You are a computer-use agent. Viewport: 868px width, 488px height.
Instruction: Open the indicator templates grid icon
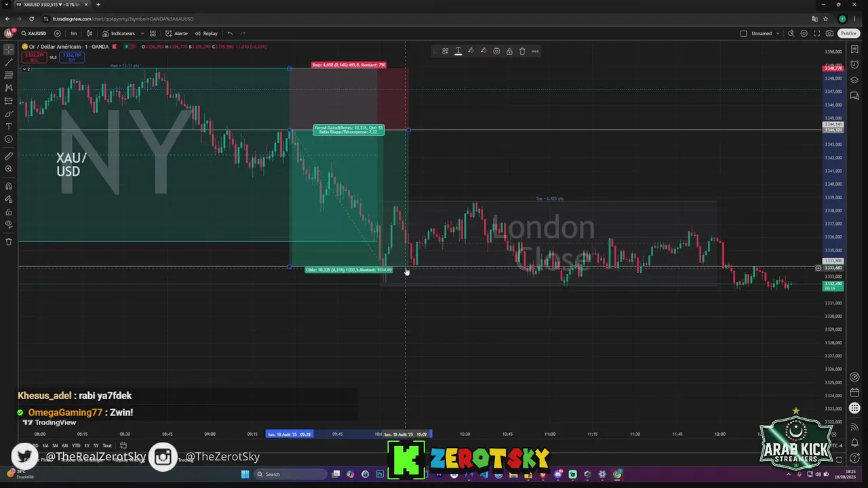pyautogui.click(x=153, y=33)
